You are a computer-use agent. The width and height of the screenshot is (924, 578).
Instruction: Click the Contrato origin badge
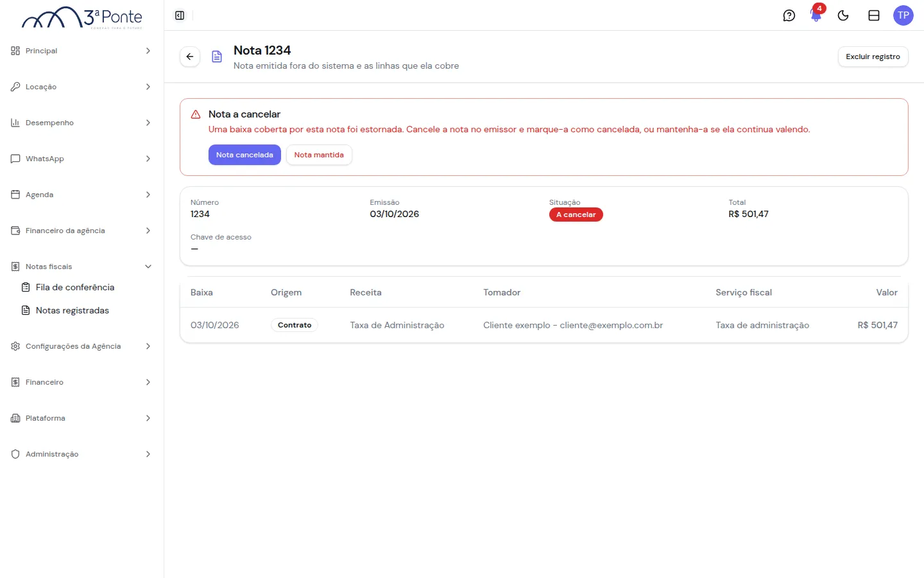(x=295, y=325)
